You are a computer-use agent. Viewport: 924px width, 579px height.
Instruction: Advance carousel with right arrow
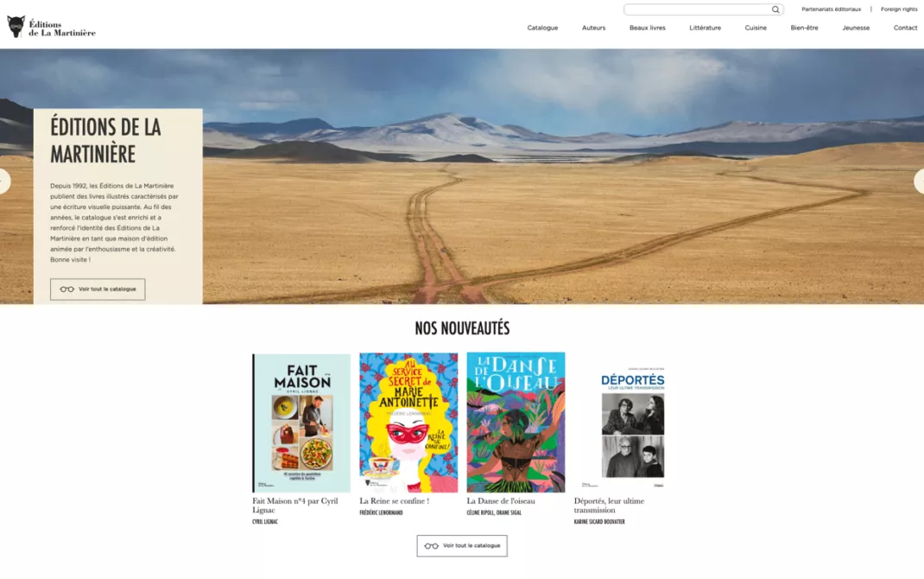[x=919, y=181]
